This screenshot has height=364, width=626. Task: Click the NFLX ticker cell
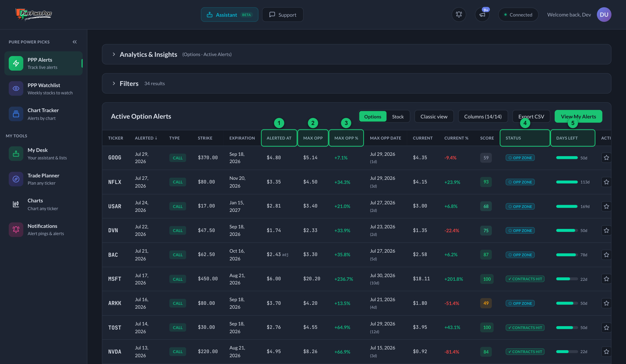point(115,182)
